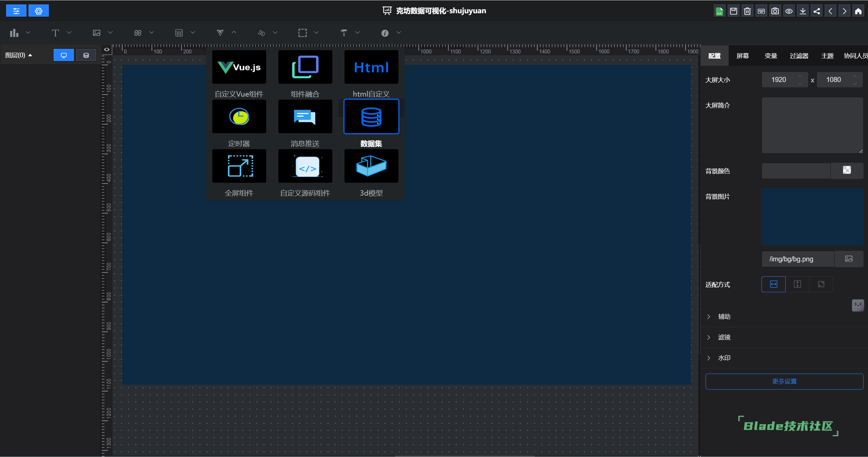Undo with the left arrow icon
Image resolution: width=868 pixels, height=457 pixels.
tap(830, 11)
